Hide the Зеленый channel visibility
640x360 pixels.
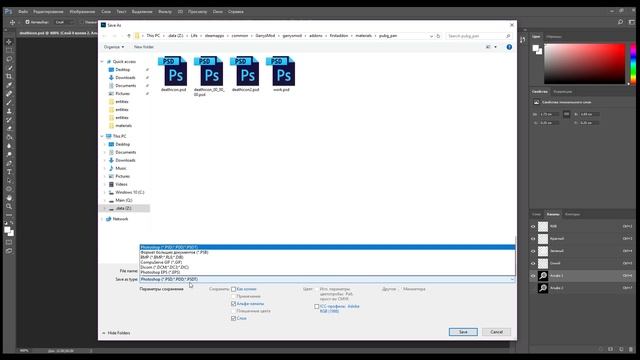pos(533,251)
